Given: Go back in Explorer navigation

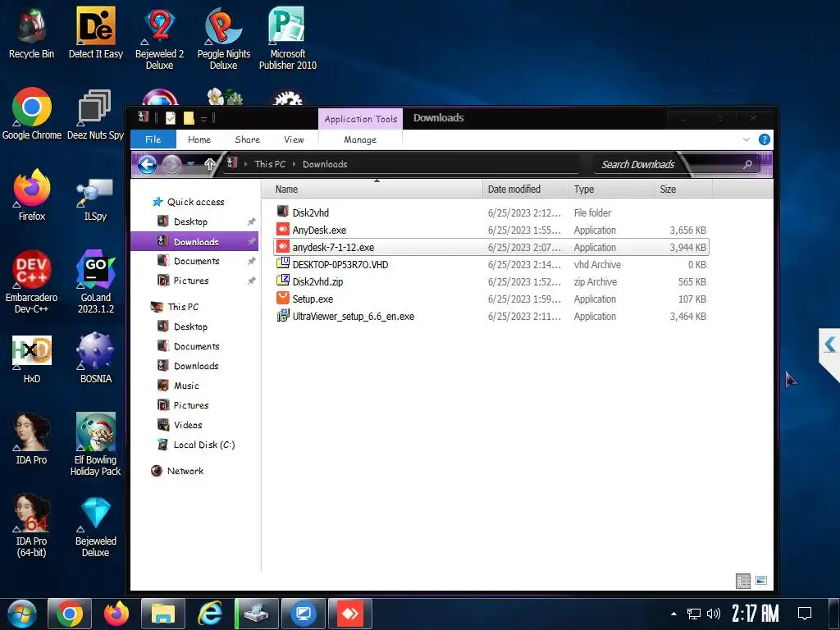Looking at the screenshot, I should [148, 164].
